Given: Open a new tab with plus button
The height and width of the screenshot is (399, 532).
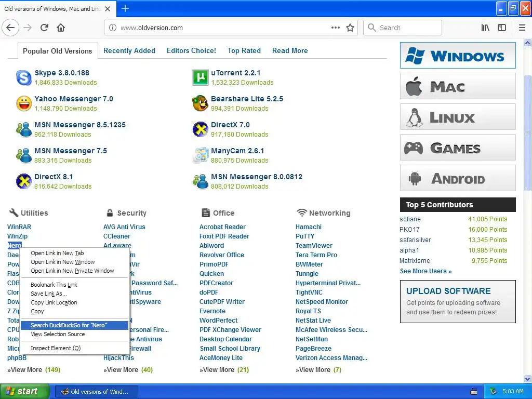Looking at the screenshot, I should tap(125, 8).
